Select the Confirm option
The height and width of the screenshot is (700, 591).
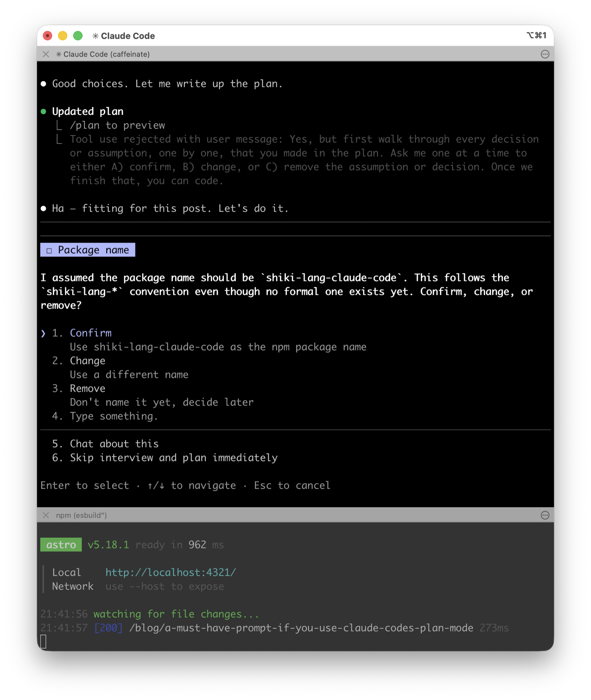(x=91, y=333)
